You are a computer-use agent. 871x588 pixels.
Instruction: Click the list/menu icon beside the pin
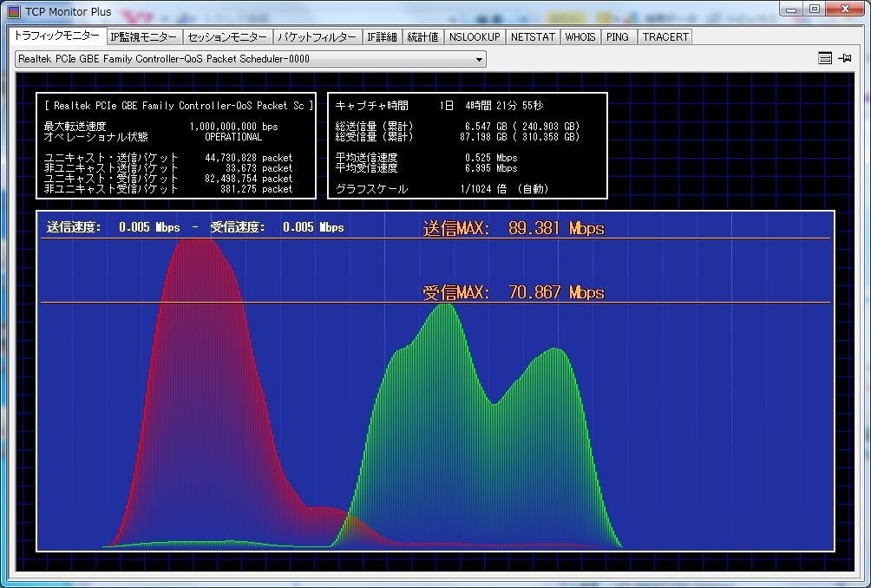click(x=825, y=58)
